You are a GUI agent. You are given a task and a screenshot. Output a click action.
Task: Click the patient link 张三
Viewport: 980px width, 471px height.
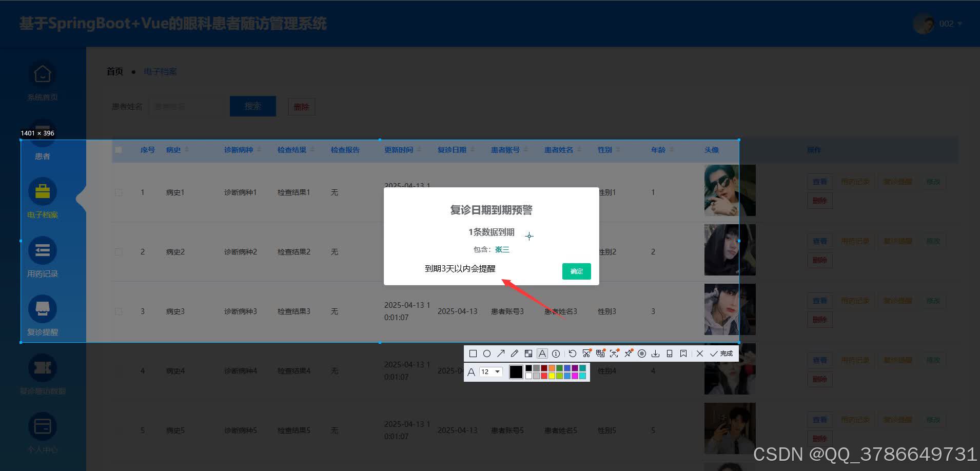tap(502, 249)
